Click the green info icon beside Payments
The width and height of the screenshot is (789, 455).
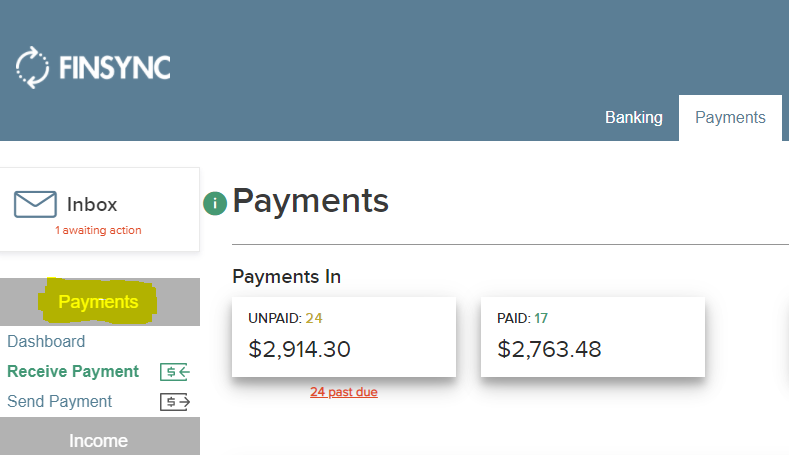215,203
